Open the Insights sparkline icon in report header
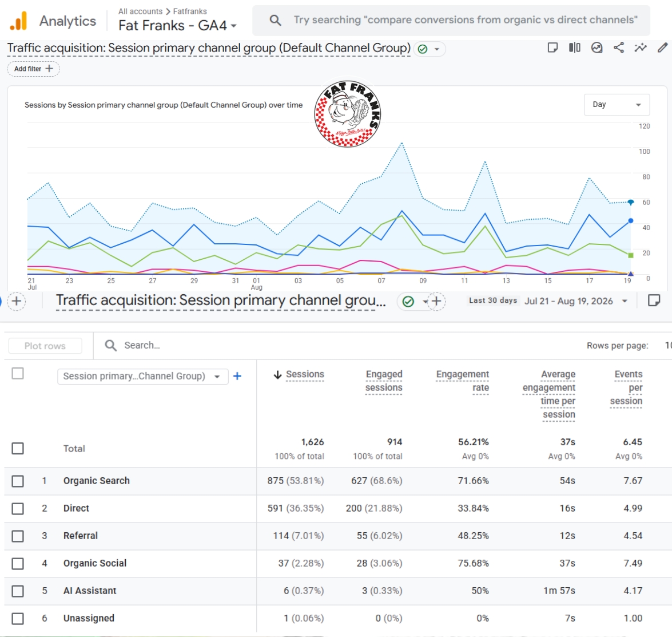Screen dimensions: 672x637 pyautogui.click(x=641, y=48)
